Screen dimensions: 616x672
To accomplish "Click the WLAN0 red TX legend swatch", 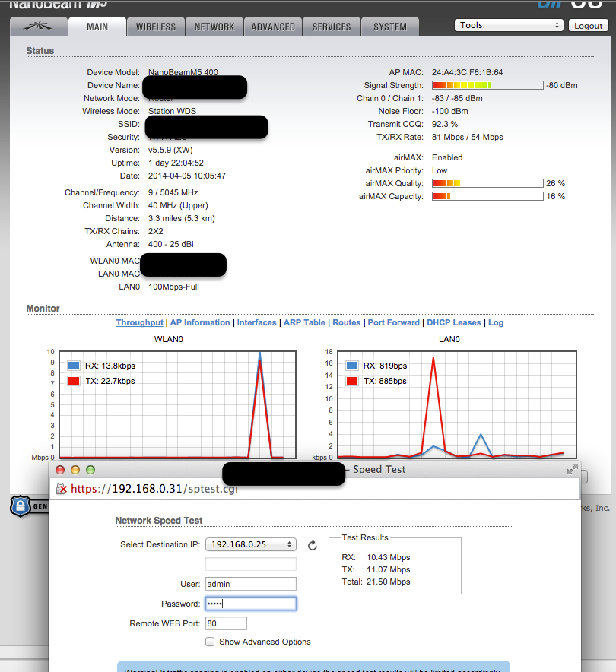I will (74, 381).
